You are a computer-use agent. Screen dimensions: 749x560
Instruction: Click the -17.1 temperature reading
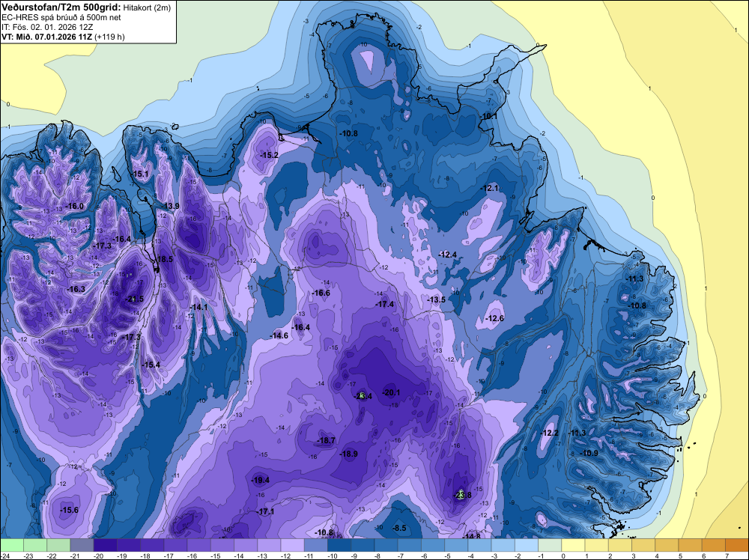[266, 512]
